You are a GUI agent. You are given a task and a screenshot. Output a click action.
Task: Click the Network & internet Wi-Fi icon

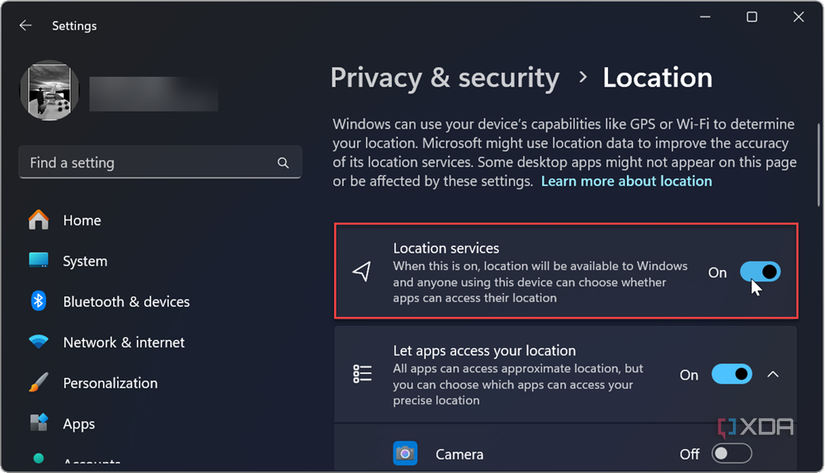click(39, 342)
